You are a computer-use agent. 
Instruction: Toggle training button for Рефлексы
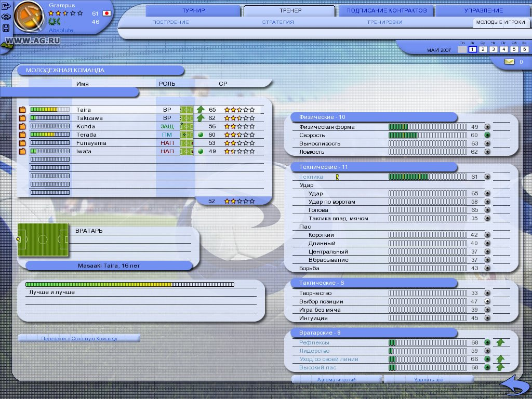coord(487,342)
